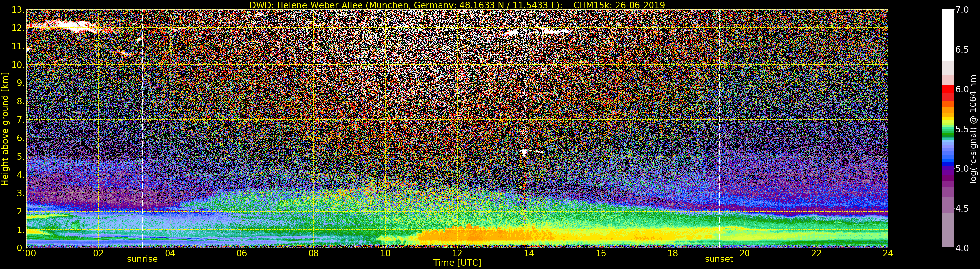980x269 pixels.
Task: Click the plot title with CHM15k date
Action: coord(457,5)
